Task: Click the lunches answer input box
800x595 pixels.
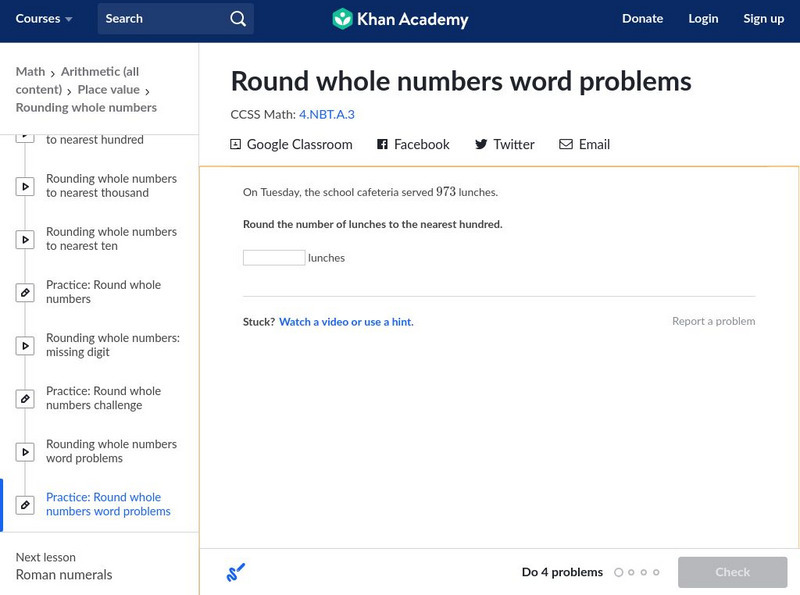Action: point(274,258)
